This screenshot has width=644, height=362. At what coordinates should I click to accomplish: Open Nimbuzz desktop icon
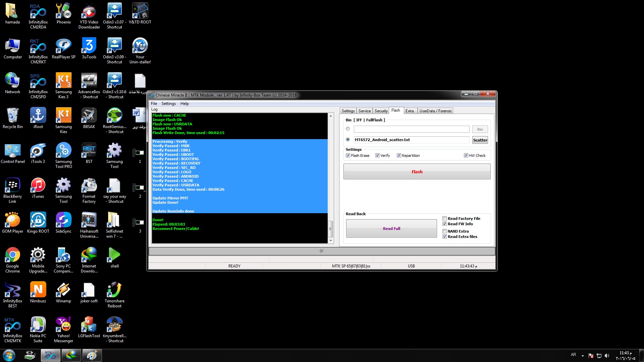pos(38,292)
